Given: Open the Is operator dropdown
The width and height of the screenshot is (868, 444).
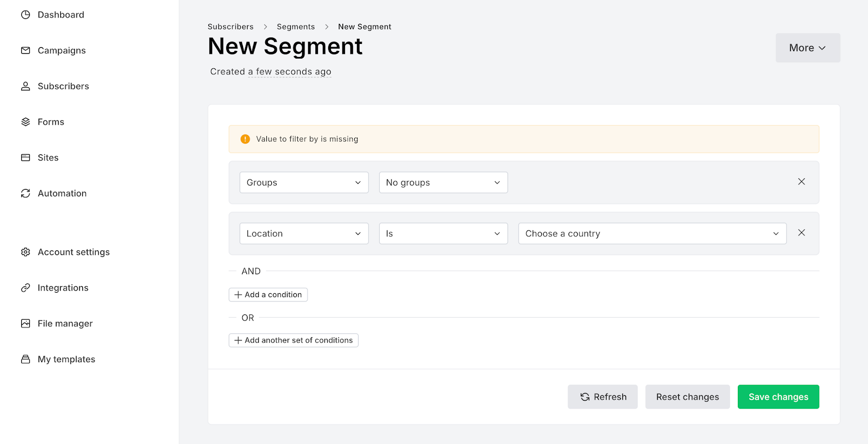Looking at the screenshot, I should point(443,234).
